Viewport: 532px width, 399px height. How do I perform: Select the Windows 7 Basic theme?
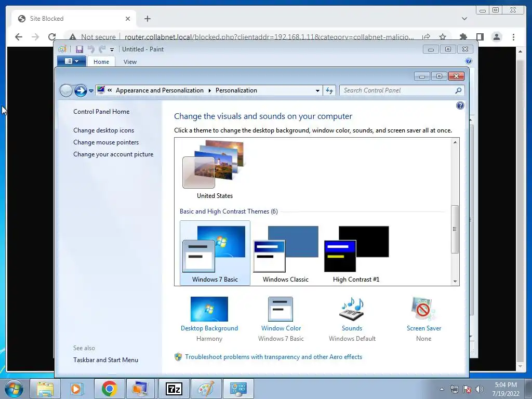(x=215, y=253)
